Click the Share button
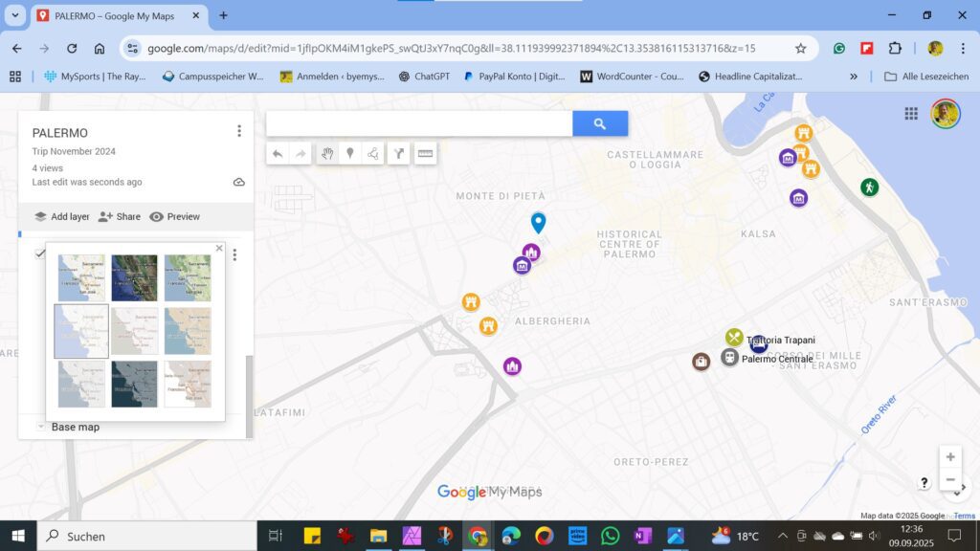The image size is (980, 551). [119, 216]
